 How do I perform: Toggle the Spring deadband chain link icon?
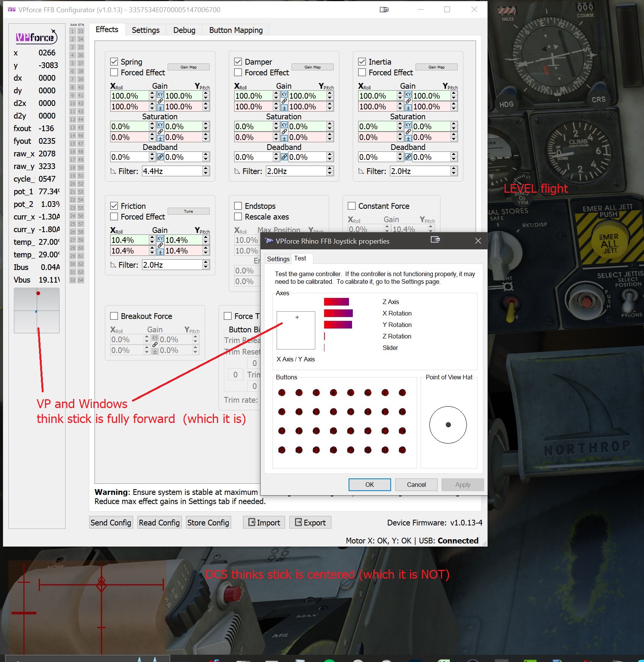click(x=160, y=157)
